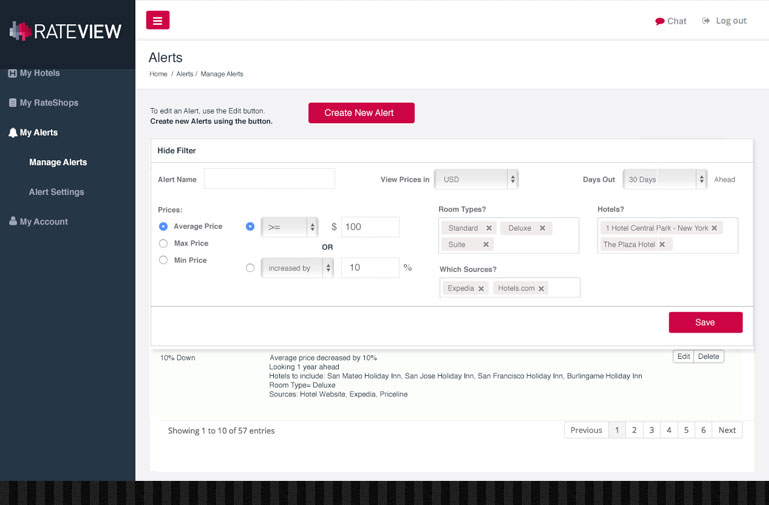The height and width of the screenshot is (505, 769).
Task: Click the RateView logo
Action: tap(66, 31)
